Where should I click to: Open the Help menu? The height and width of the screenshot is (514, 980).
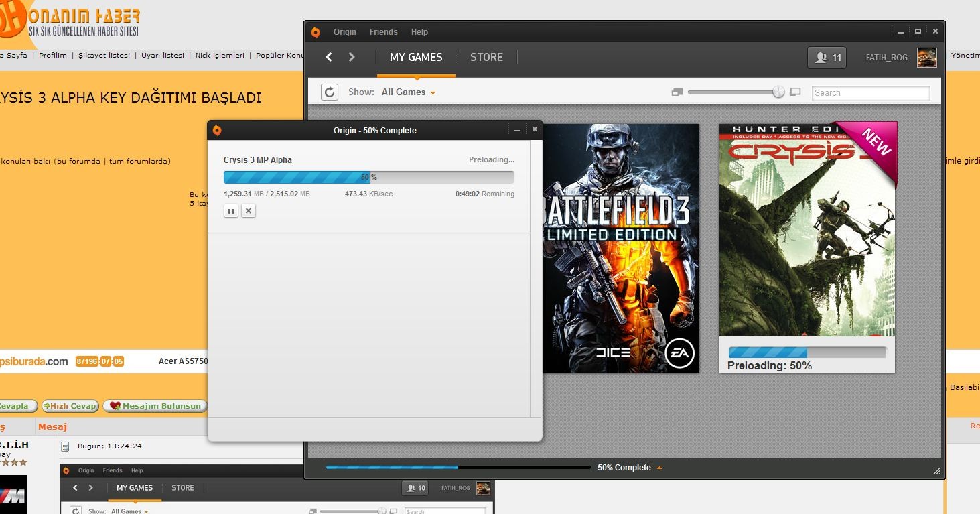coord(419,32)
